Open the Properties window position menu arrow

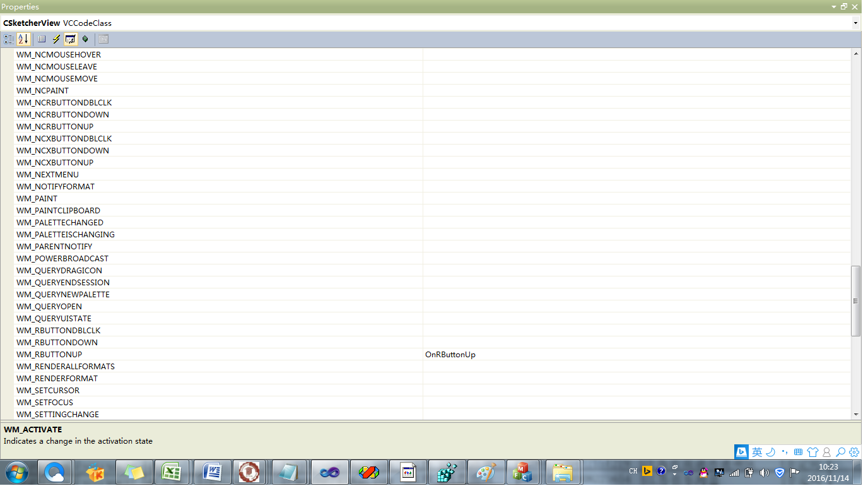pyautogui.click(x=835, y=6)
